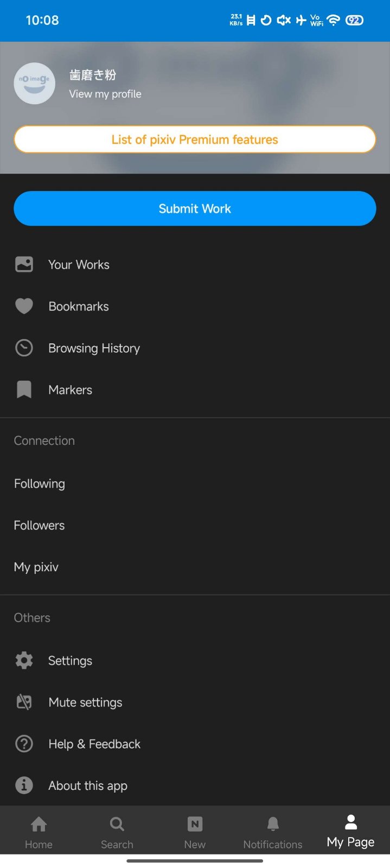Tap the About this app info icon

click(x=24, y=786)
